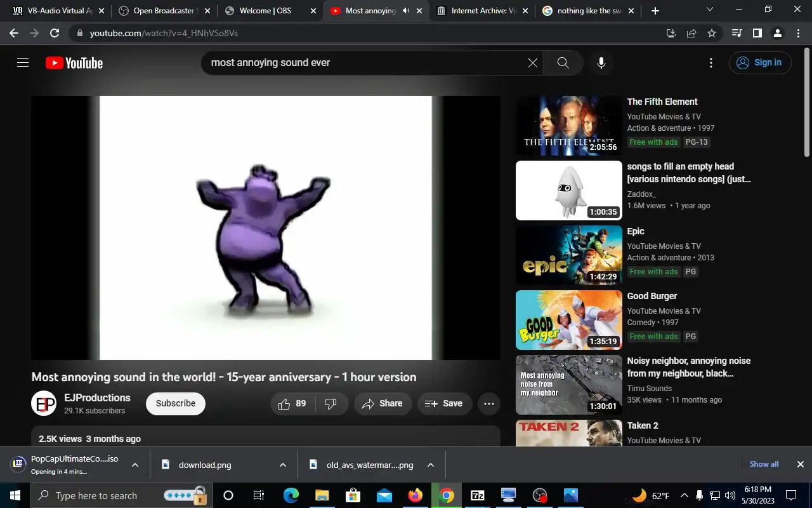
Task: Click Show all downloads
Action: (764, 464)
